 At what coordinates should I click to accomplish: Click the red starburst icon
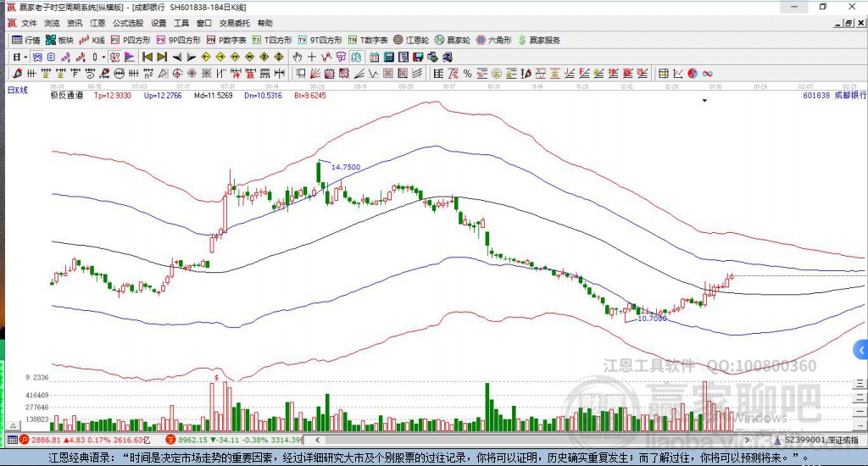coord(192,73)
